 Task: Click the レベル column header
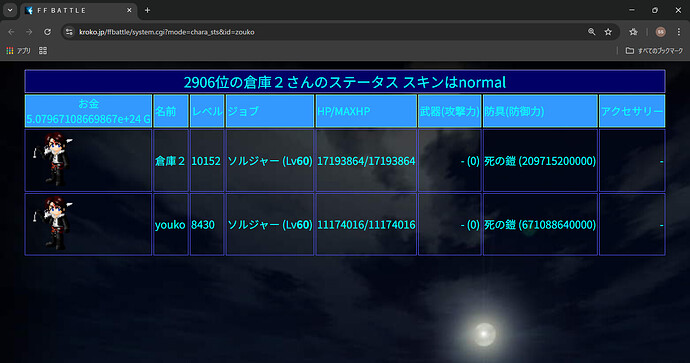207,111
